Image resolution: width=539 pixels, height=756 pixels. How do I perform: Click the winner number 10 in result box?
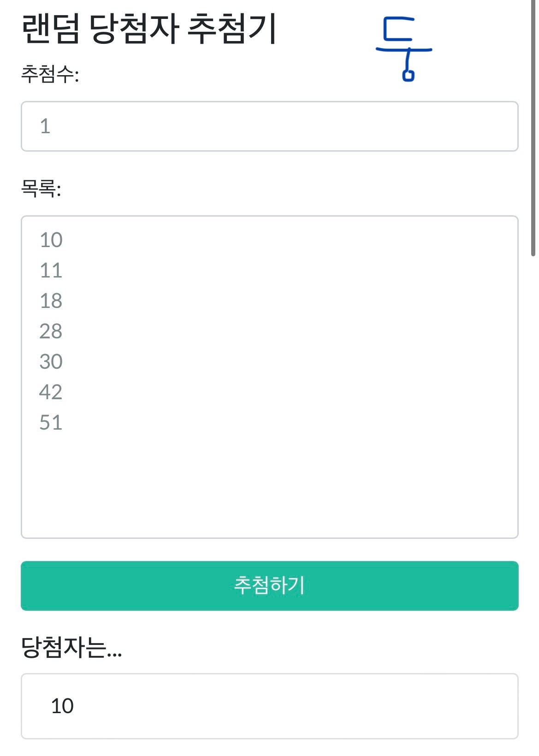62,706
